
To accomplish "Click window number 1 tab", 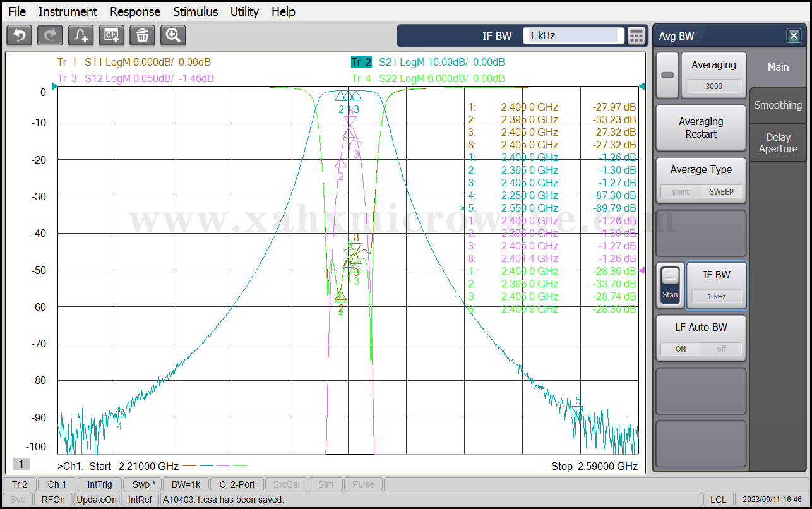I will pos(21,464).
